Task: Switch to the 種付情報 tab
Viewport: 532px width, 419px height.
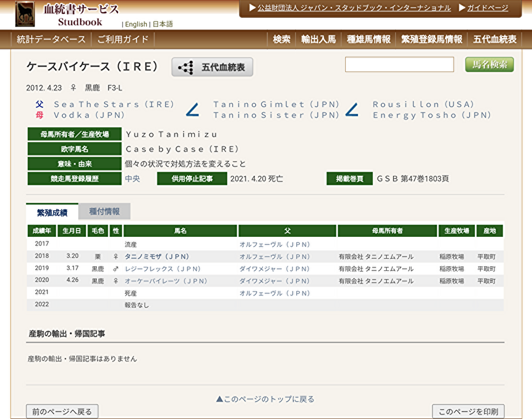Action: click(x=104, y=212)
